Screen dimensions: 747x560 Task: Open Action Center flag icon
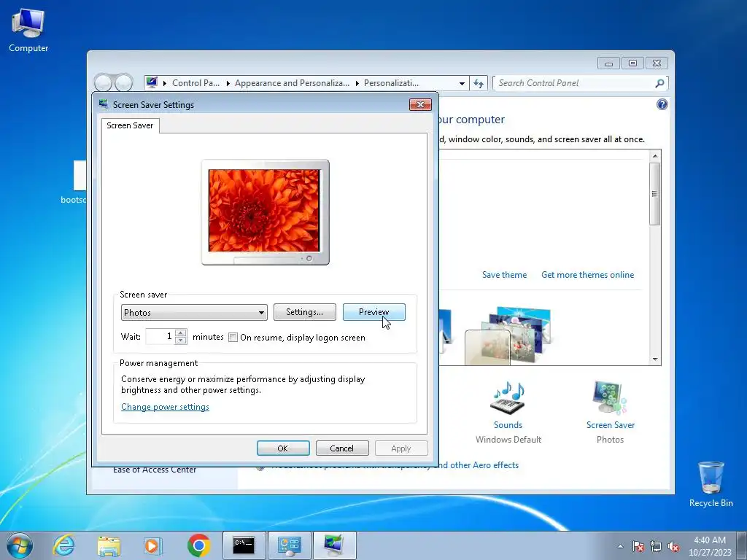click(x=638, y=546)
